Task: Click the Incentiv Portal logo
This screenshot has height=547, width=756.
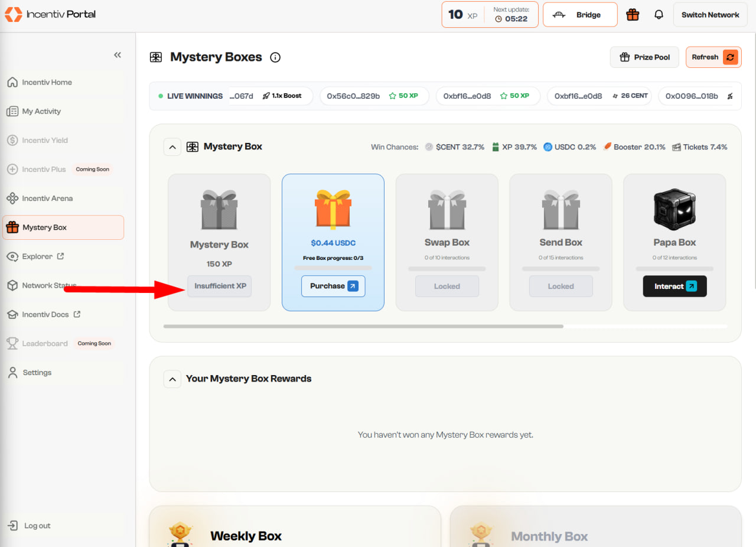Action: pos(50,14)
